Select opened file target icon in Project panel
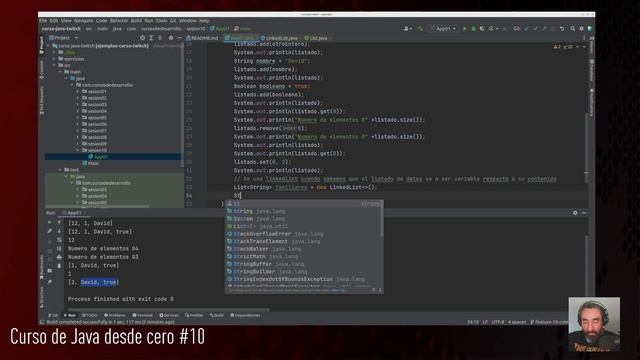The height and width of the screenshot is (360, 640). tap(142, 38)
